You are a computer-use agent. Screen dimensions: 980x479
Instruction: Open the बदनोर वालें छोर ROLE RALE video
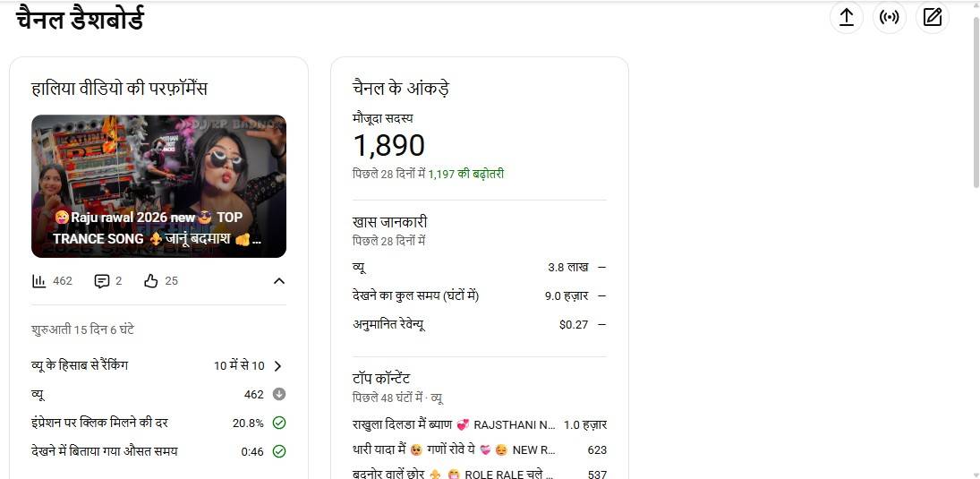click(480, 474)
